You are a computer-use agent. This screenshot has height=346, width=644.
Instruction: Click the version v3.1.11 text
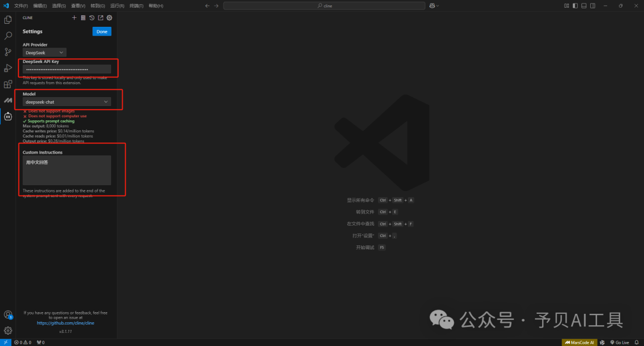click(x=66, y=331)
